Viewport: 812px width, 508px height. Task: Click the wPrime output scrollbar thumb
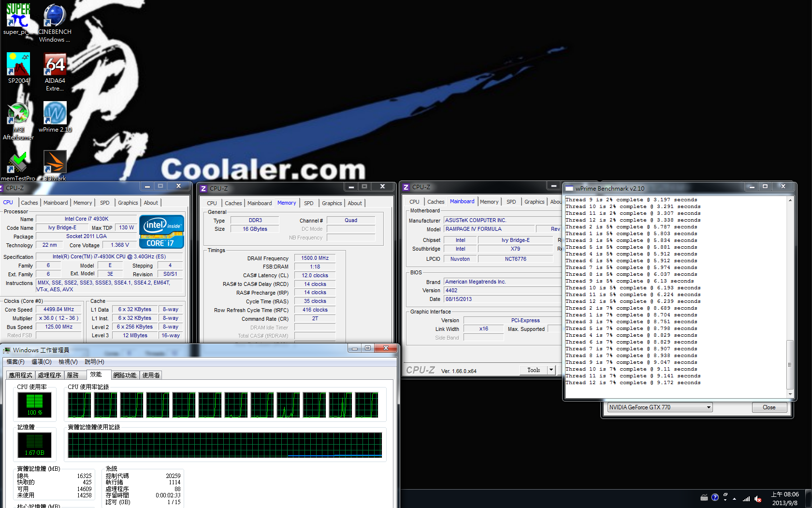790,365
